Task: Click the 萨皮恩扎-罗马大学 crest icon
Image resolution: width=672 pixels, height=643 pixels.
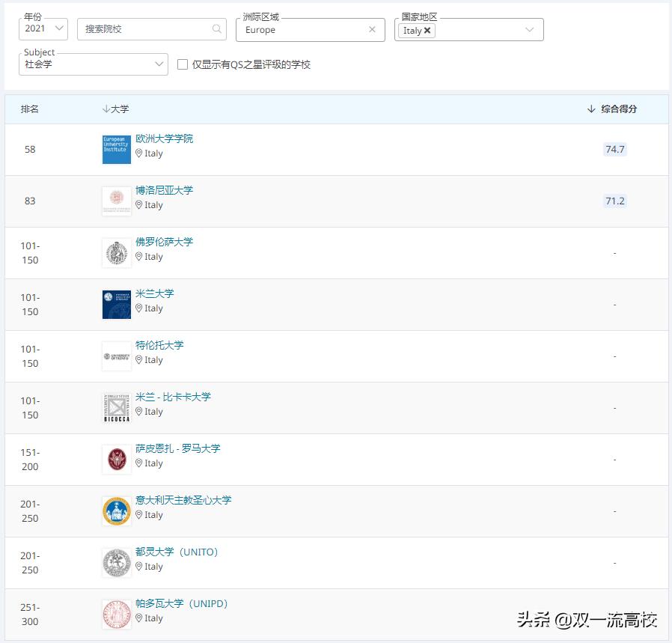Action: click(116, 459)
